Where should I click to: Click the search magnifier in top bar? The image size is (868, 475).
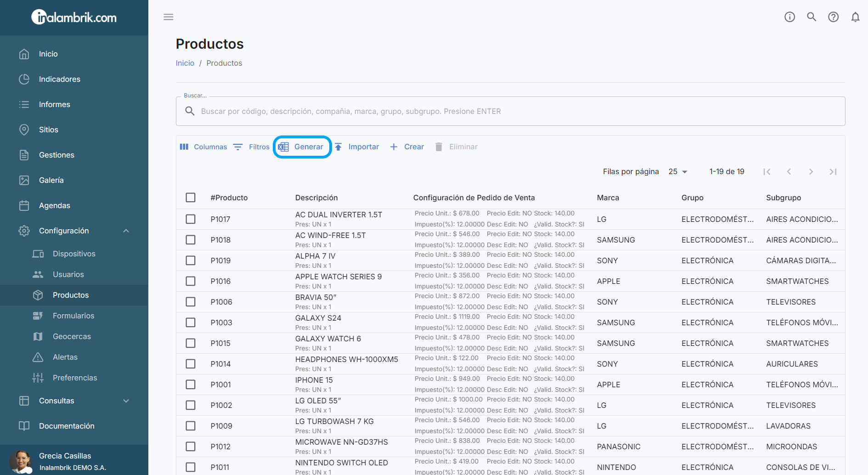[812, 17]
